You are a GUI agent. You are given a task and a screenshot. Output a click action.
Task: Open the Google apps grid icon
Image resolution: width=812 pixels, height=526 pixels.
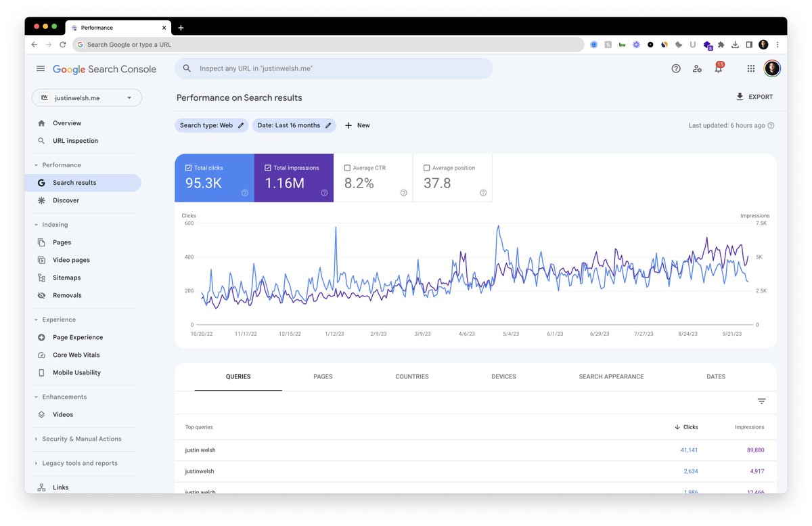pos(750,68)
